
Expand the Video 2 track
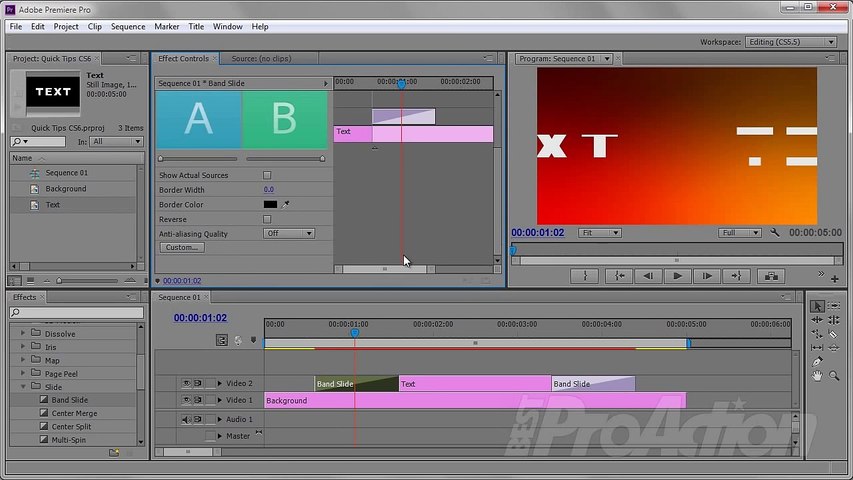click(220, 384)
